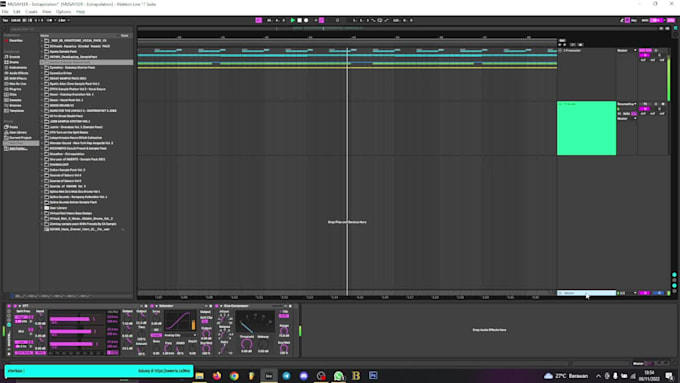The image size is (680, 383).
Task: Sort the browser by the Name column header
Action: 45,36
